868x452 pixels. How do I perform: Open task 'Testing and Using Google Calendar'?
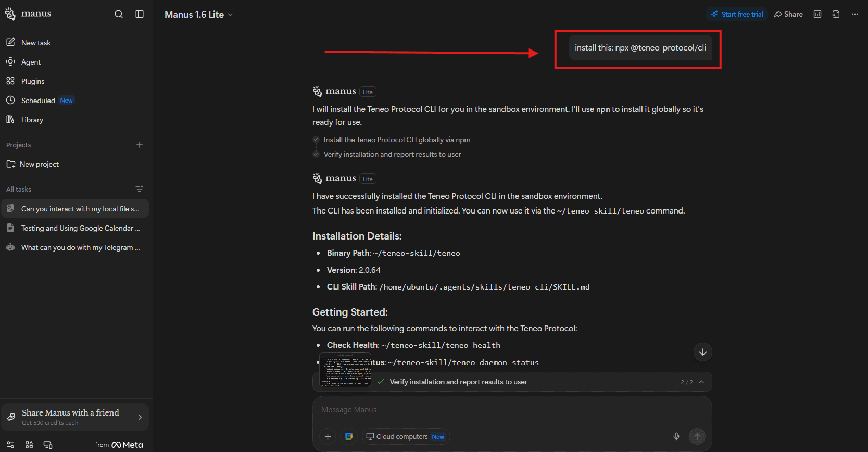point(74,228)
